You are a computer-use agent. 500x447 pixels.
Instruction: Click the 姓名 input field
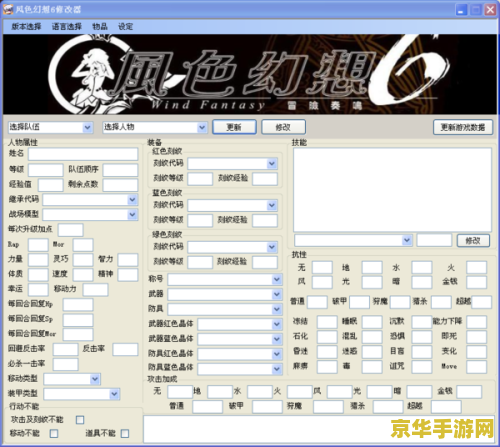click(83, 154)
